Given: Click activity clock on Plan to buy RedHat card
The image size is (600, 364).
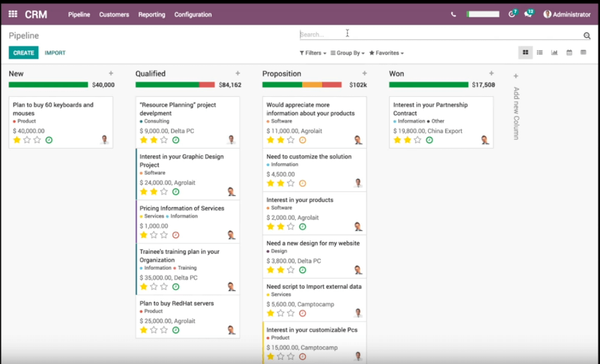Looking at the screenshot, I should click(176, 330).
